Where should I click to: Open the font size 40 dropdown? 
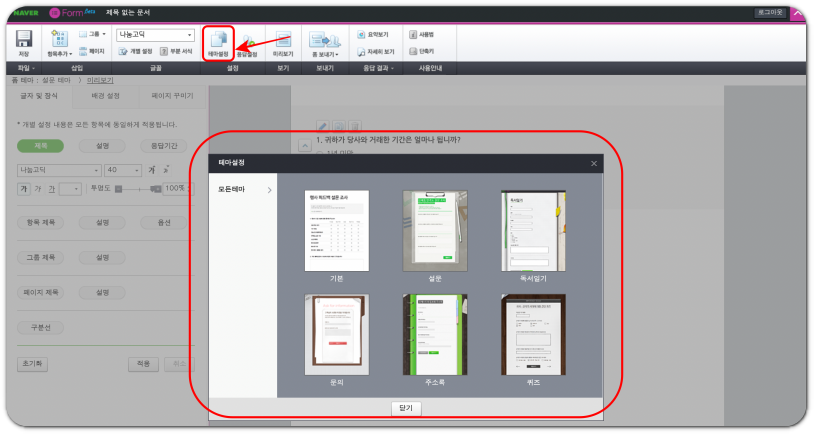tap(123, 170)
